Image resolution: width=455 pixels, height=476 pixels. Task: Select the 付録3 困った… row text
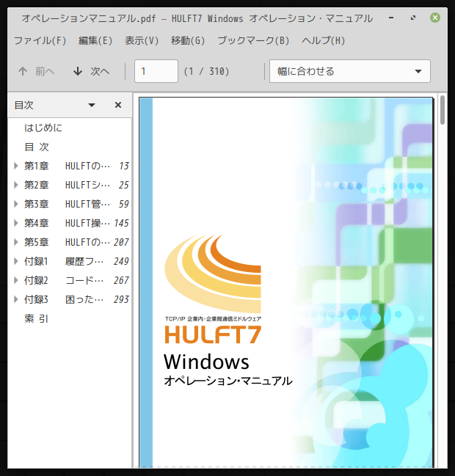pyautogui.click(x=64, y=299)
